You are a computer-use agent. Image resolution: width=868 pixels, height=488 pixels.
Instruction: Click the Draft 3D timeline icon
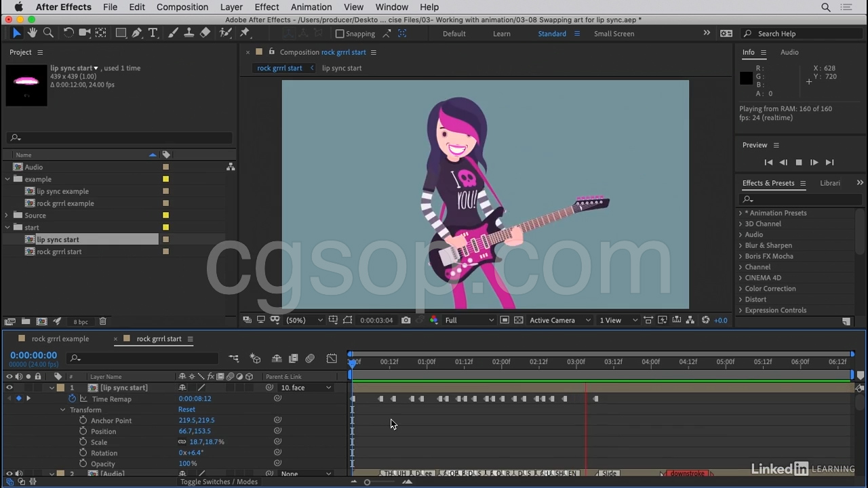(x=256, y=359)
